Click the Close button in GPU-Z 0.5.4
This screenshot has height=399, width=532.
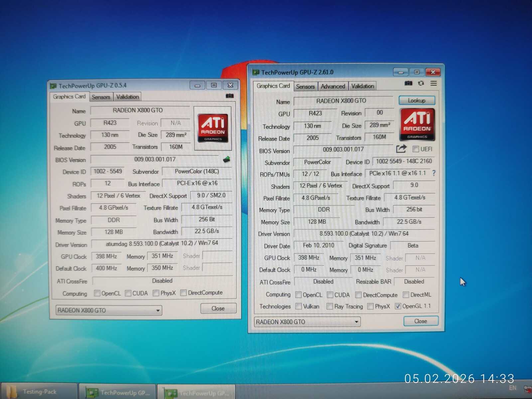point(218,308)
